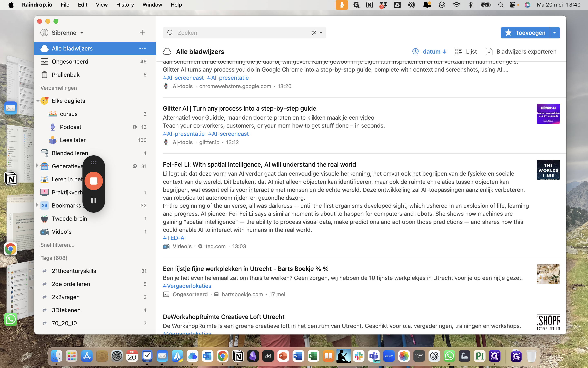The width and height of the screenshot is (588, 368).
Task: Open the Edit menu
Action: point(83,5)
